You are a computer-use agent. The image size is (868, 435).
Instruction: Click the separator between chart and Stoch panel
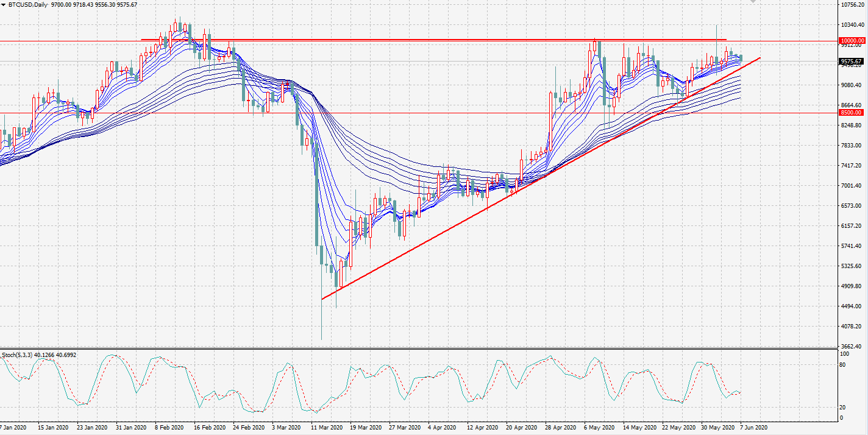pos(427,349)
